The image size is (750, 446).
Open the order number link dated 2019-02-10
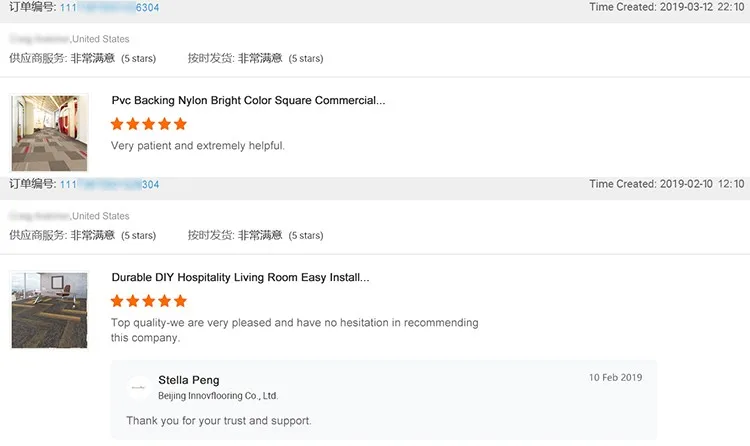tap(109, 185)
